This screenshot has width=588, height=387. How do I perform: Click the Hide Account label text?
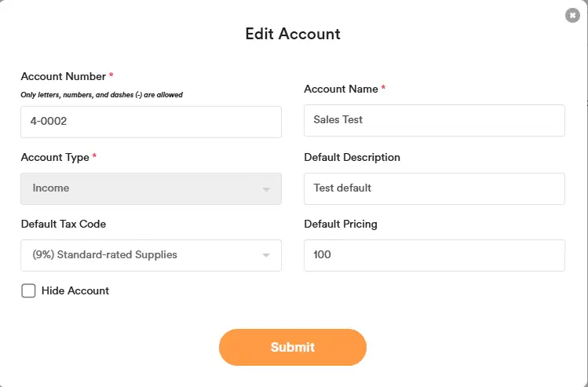pos(75,291)
